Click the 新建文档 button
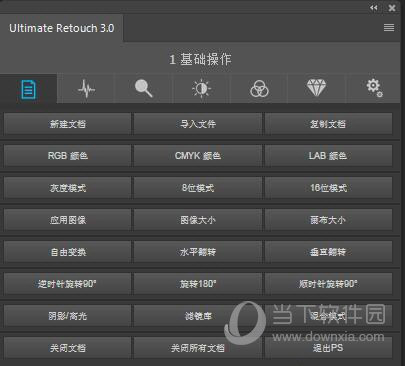The image size is (405, 366). pos(68,124)
